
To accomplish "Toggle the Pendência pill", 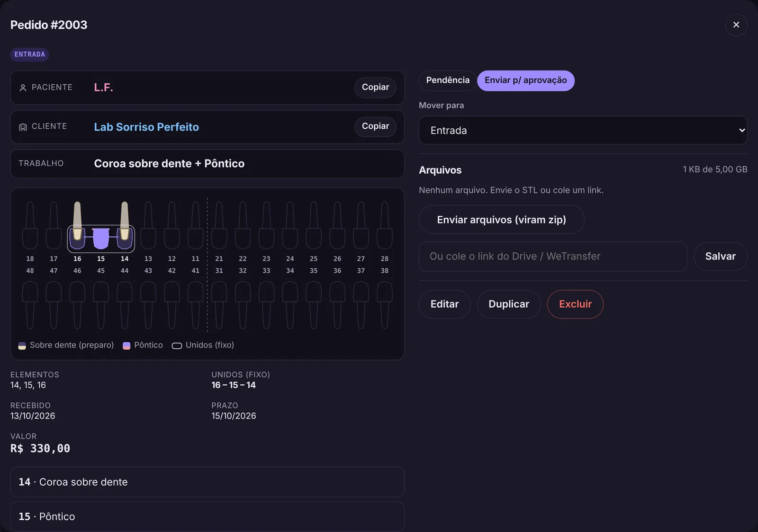I will click(448, 80).
